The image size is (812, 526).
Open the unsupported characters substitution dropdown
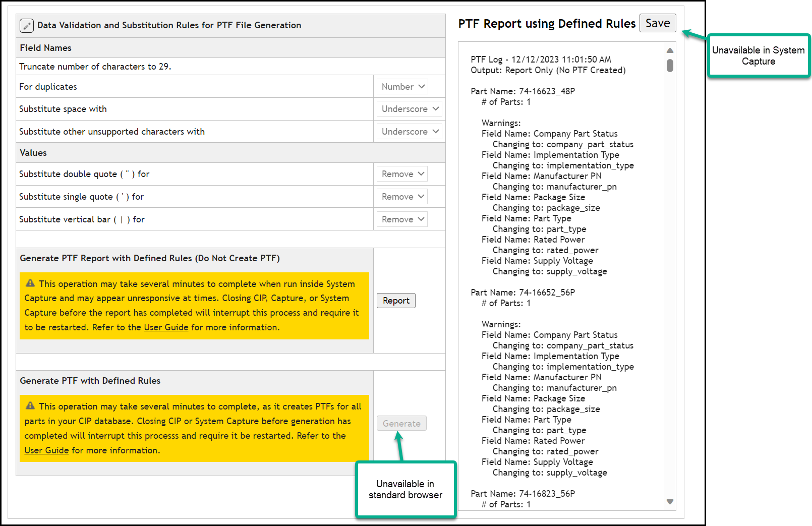point(409,131)
